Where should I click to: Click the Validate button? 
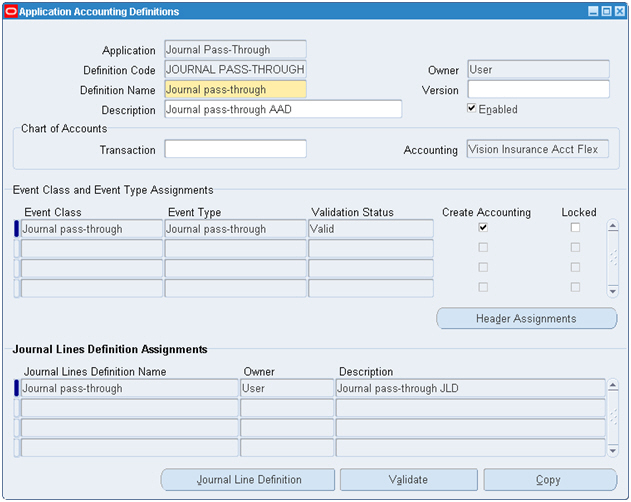pos(408,479)
